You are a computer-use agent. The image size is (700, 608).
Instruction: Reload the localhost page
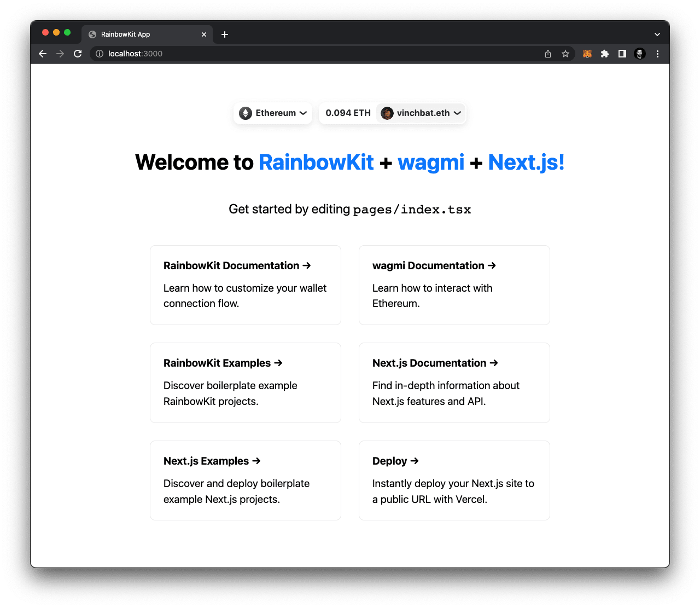(78, 54)
